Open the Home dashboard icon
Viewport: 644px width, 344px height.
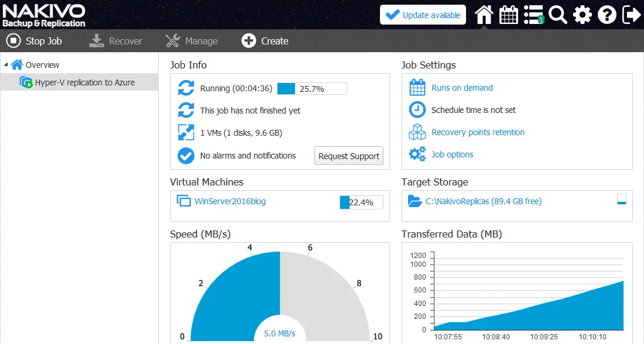point(484,15)
